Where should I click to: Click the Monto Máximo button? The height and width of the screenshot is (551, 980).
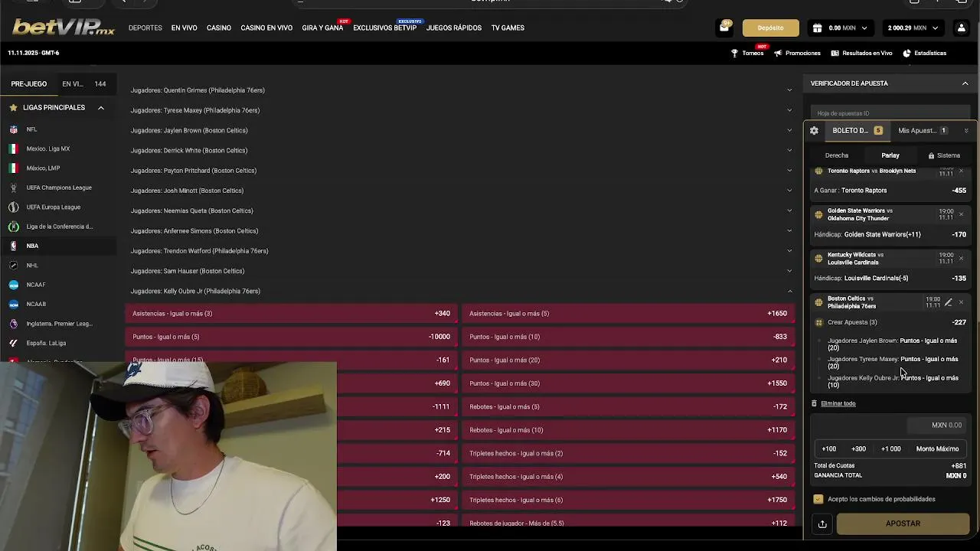coord(937,448)
